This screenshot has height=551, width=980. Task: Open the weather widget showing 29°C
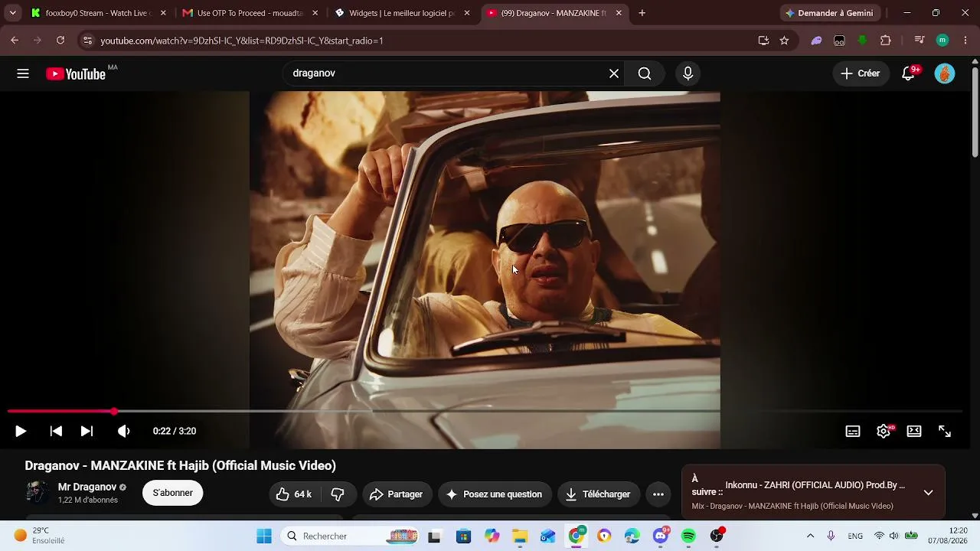click(x=39, y=536)
